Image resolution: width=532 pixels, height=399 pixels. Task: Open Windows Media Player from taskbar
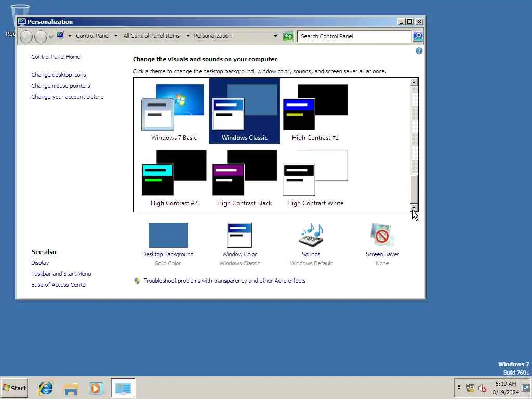pyautogui.click(x=96, y=388)
